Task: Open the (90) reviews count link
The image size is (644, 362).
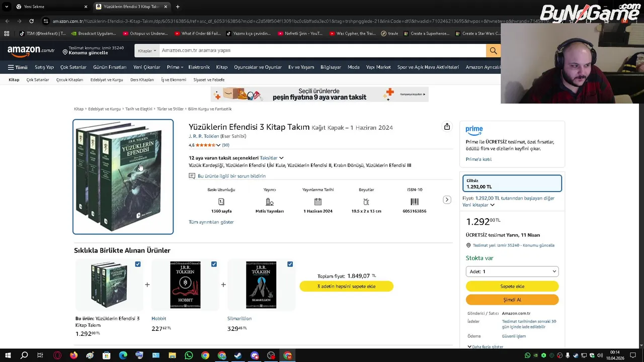Action: point(225,145)
